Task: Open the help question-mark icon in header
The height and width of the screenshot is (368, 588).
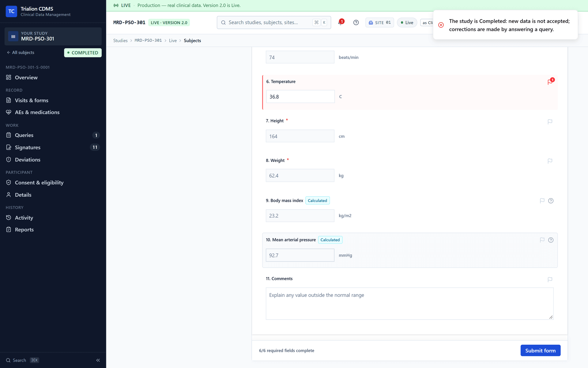Action: (356, 22)
